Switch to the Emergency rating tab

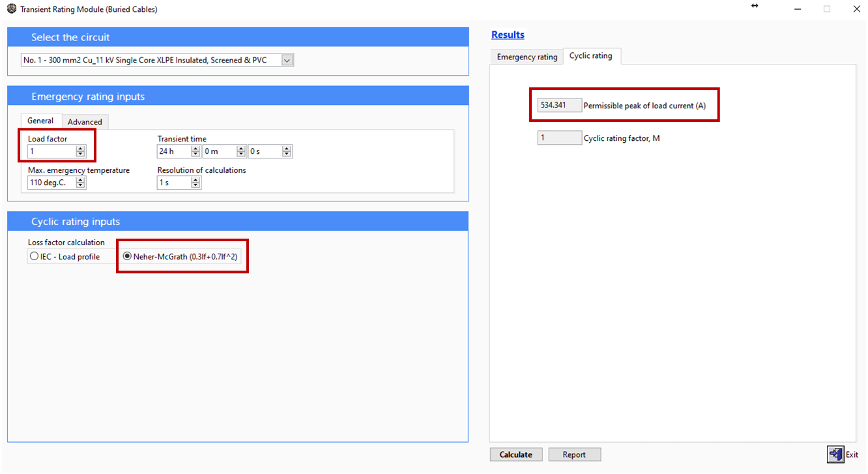coord(527,57)
